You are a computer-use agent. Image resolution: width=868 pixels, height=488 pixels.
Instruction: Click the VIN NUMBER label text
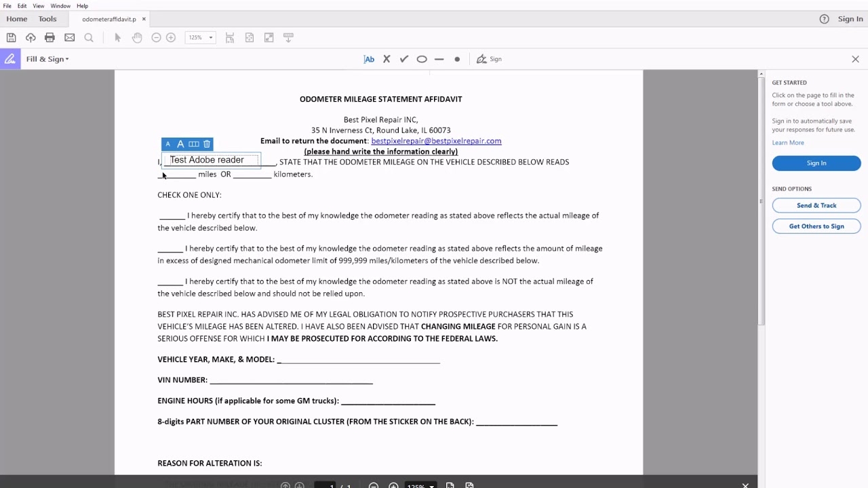pyautogui.click(x=182, y=380)
